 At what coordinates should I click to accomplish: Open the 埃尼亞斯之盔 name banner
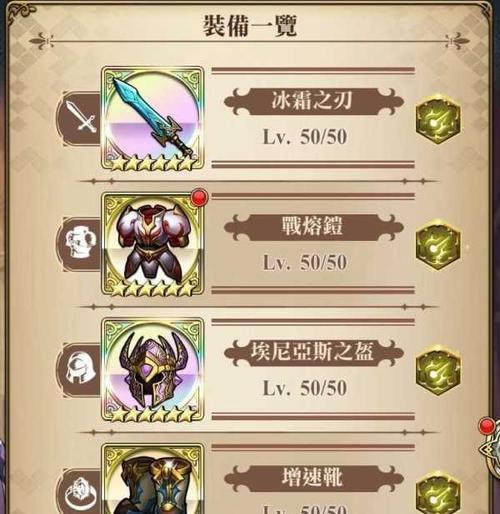coord(313,352)
